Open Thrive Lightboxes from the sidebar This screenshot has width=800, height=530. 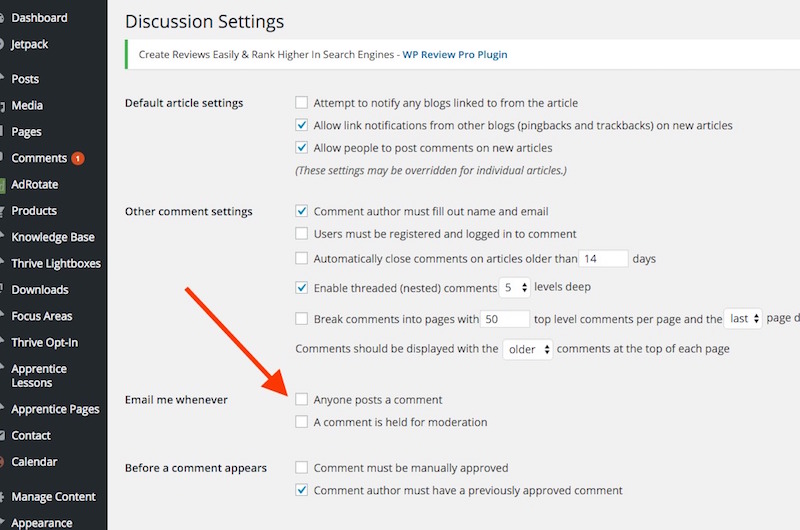(x=56, y=263)
